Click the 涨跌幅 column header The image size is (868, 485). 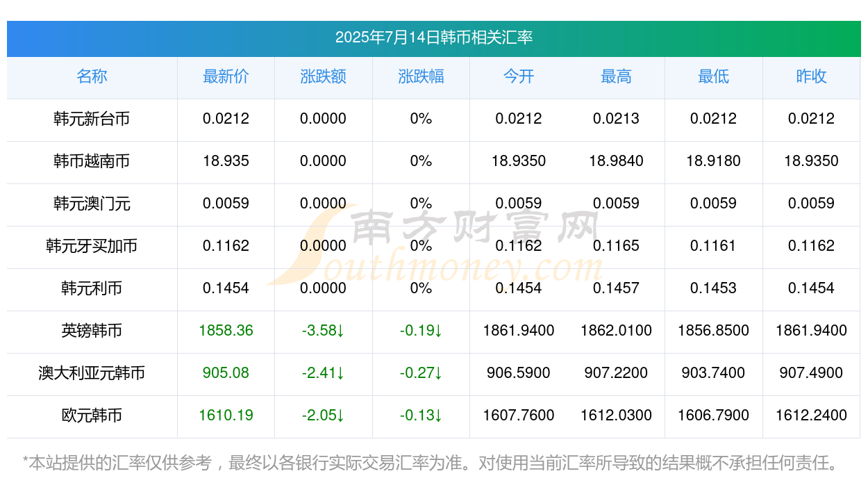[421, 76]
